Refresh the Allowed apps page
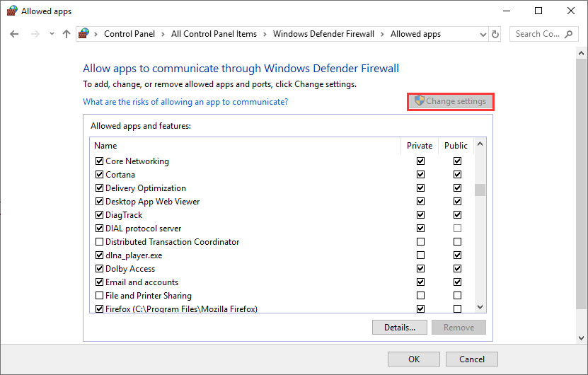This screenshot has width=588, height=375. (495, 34)
